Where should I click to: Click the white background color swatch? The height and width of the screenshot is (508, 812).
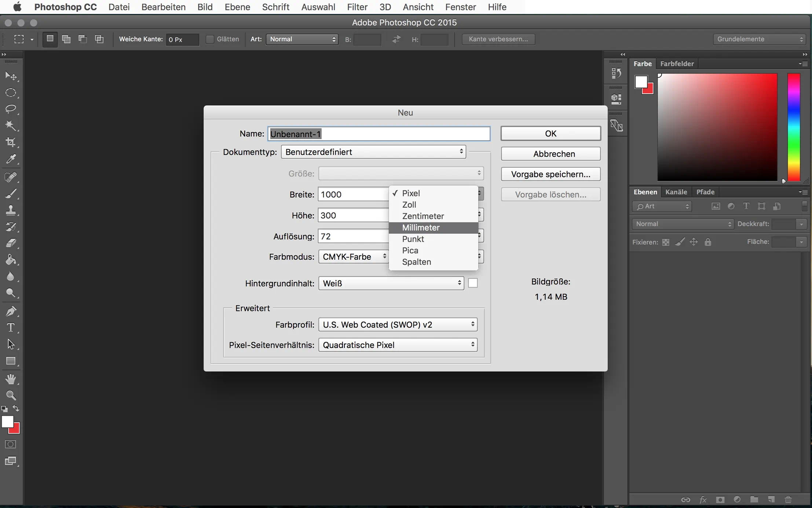[x=473, y=283]
